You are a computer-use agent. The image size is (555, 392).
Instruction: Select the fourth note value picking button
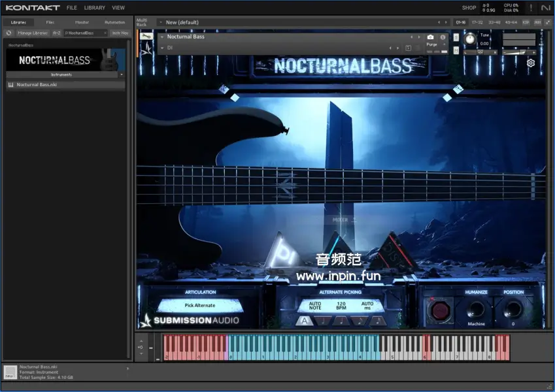pos(378,321)
